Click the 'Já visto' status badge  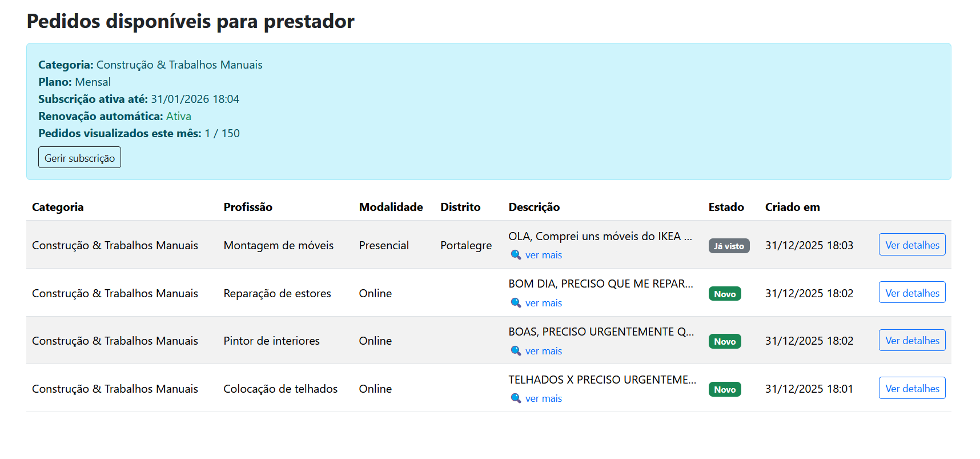coord(729,246)
